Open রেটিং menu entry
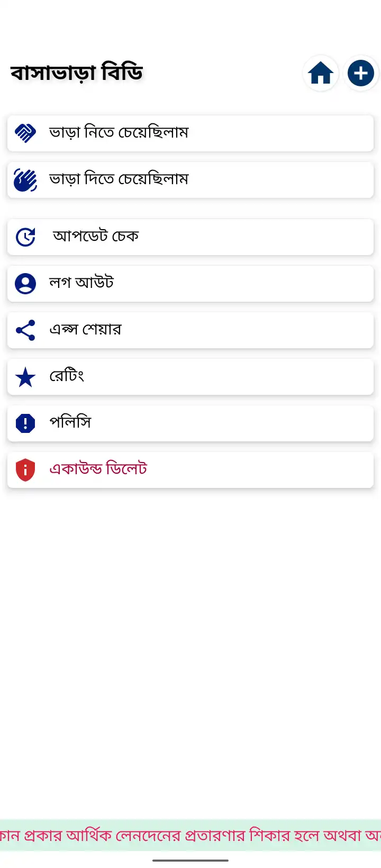The image size is (381, 868). 67,376
